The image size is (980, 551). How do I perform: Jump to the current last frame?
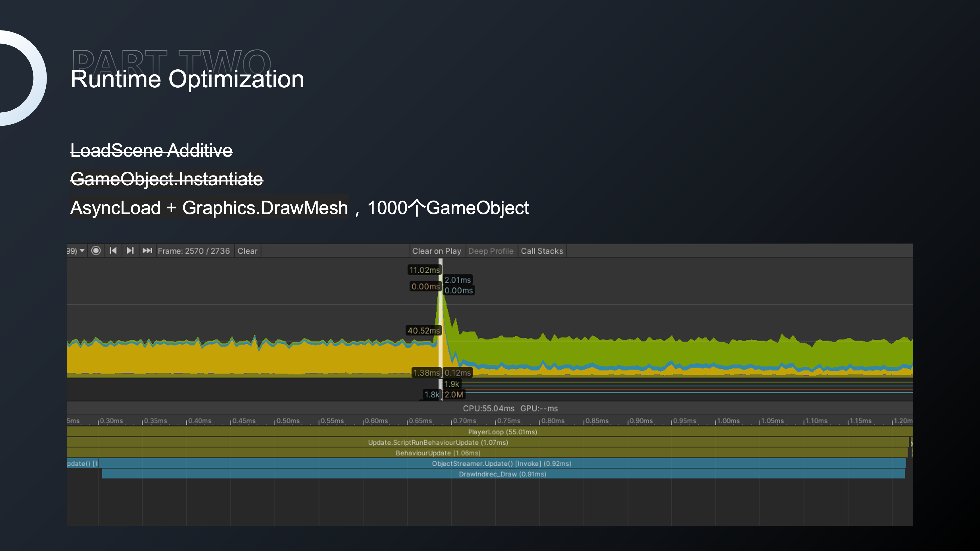pos(147,251)
